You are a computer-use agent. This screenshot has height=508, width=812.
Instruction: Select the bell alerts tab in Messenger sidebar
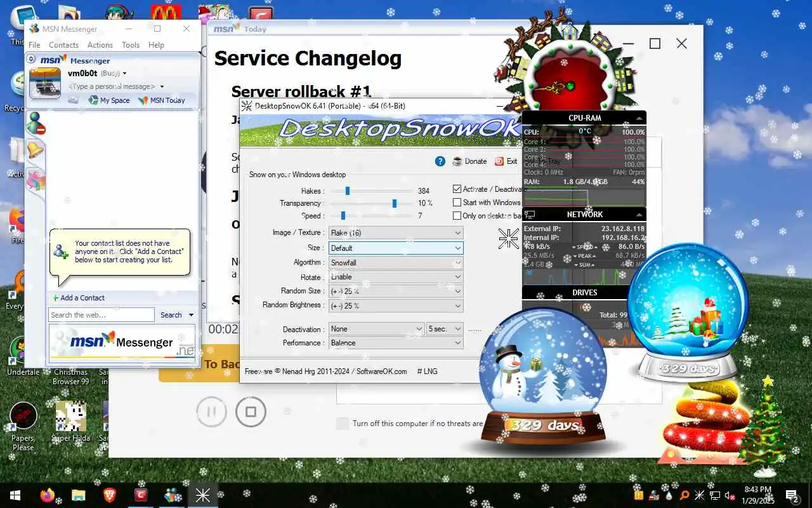coord(35,150)
